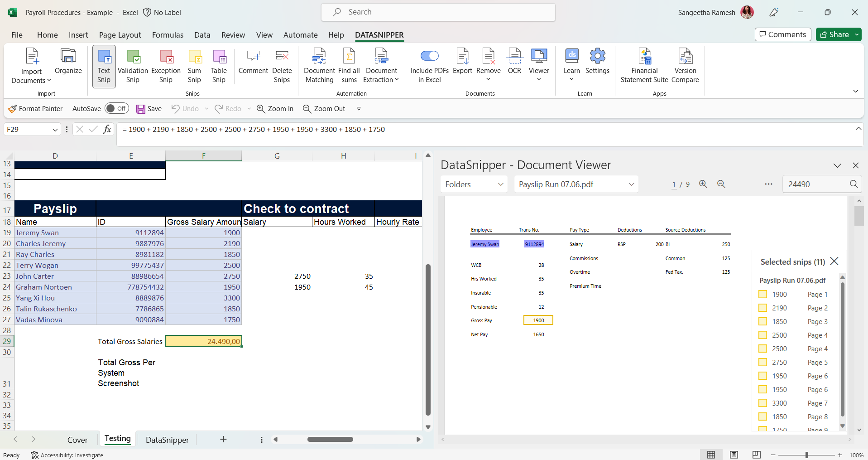
Task: Open the Financial Statement Suite app
Action: [x=644, y=66]
